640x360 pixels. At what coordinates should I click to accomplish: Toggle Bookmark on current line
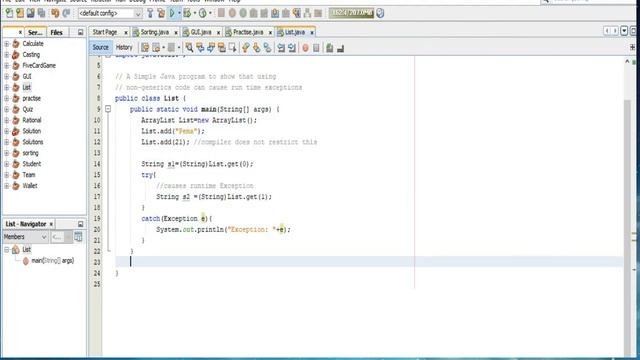267,48
